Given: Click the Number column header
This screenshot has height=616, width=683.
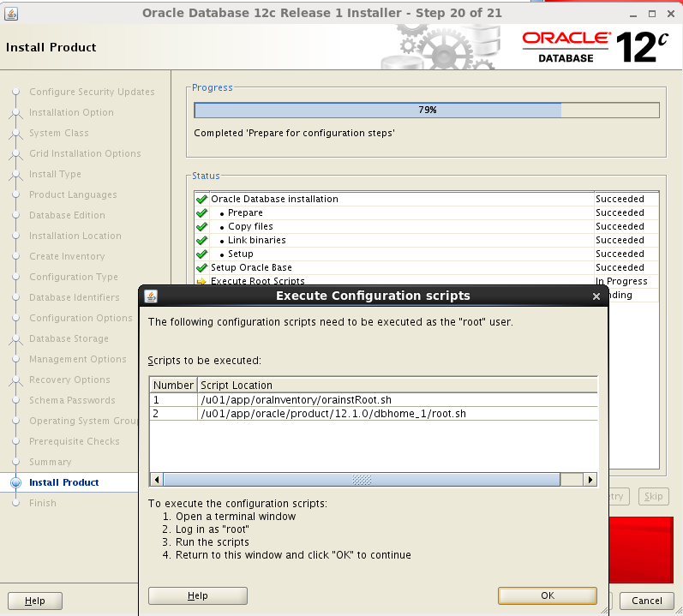Looking at the screenshot, I should click(x=173, y=386).
